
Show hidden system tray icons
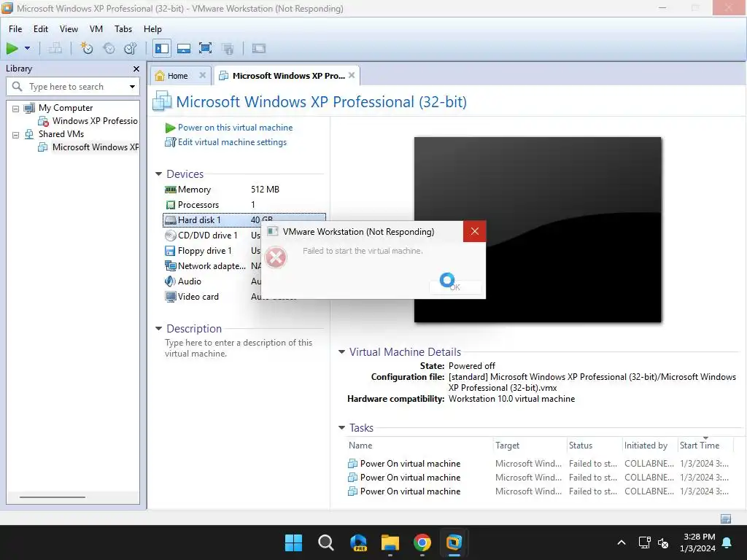[622, 542]
